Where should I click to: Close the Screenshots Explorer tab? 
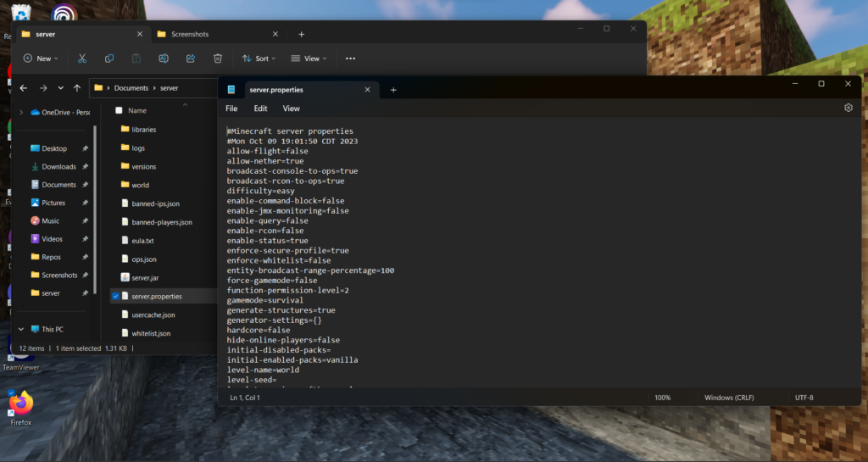coord(275,34)
